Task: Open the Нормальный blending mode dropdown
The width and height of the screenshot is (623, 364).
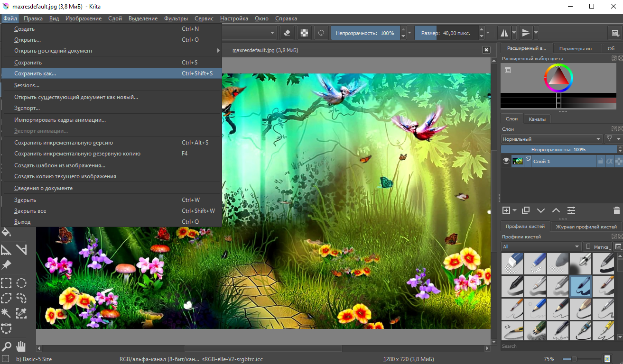Action: [x=551, y=139]
